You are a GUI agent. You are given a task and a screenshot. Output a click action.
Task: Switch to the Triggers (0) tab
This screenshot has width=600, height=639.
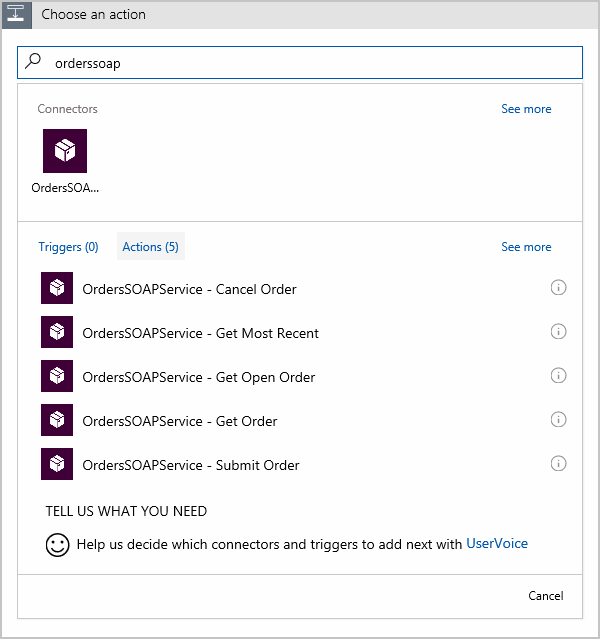point(68,247)
